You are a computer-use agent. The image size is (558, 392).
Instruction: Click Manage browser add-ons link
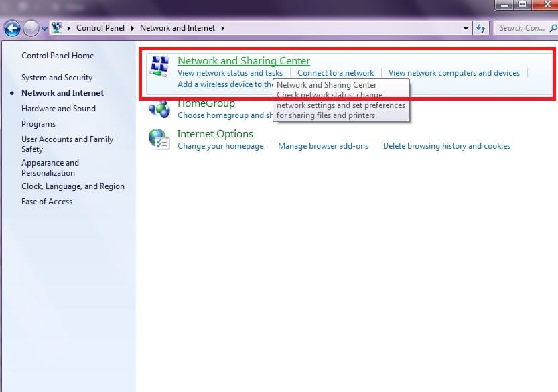pyautogui.click(x=323, y=146)
